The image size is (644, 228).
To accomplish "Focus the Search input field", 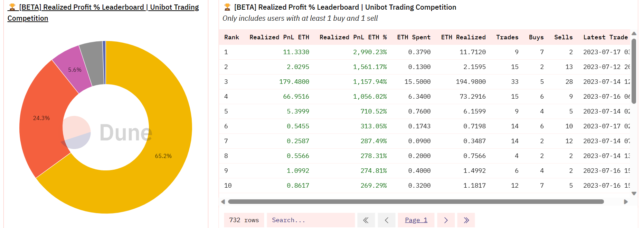I will tap(311, 220).
